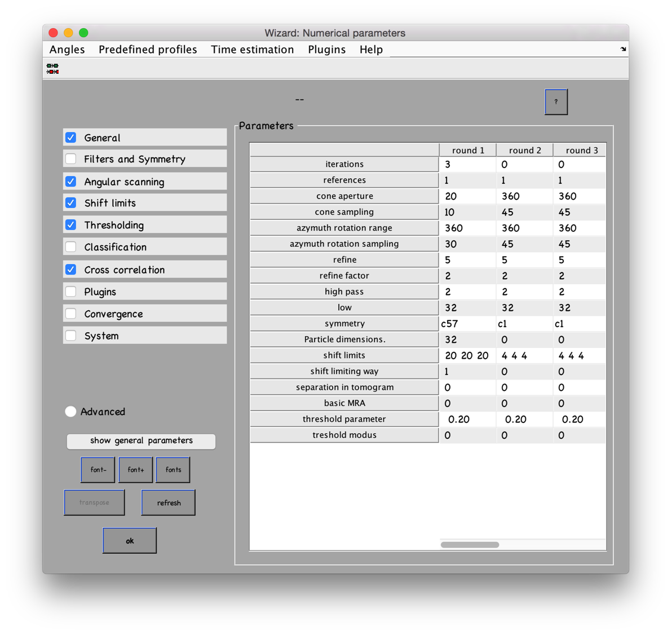This screenshot has width=672, height=635.
Task: Edit low value for round 2
Action: point(524,307)
